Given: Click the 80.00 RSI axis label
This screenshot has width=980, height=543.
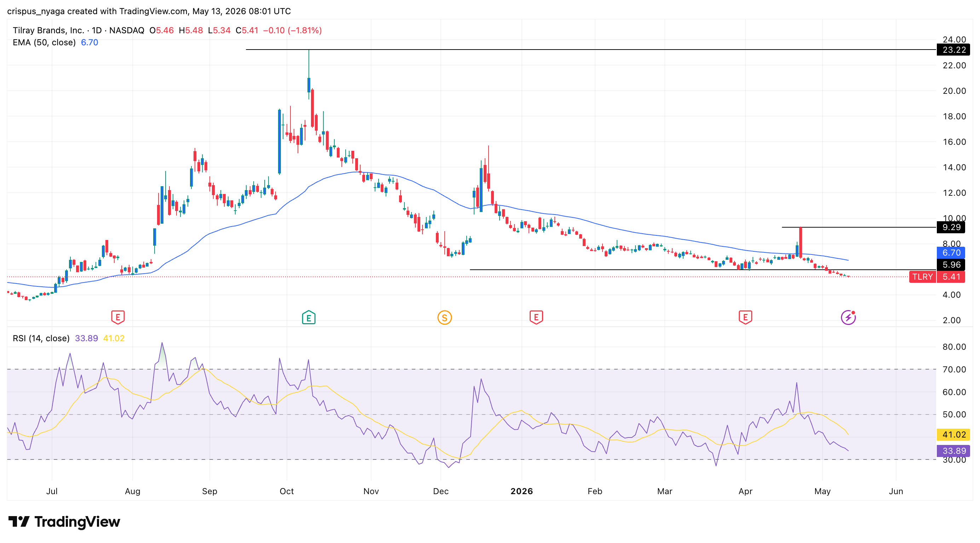Looking at the screenshot, I should [954, 347].
